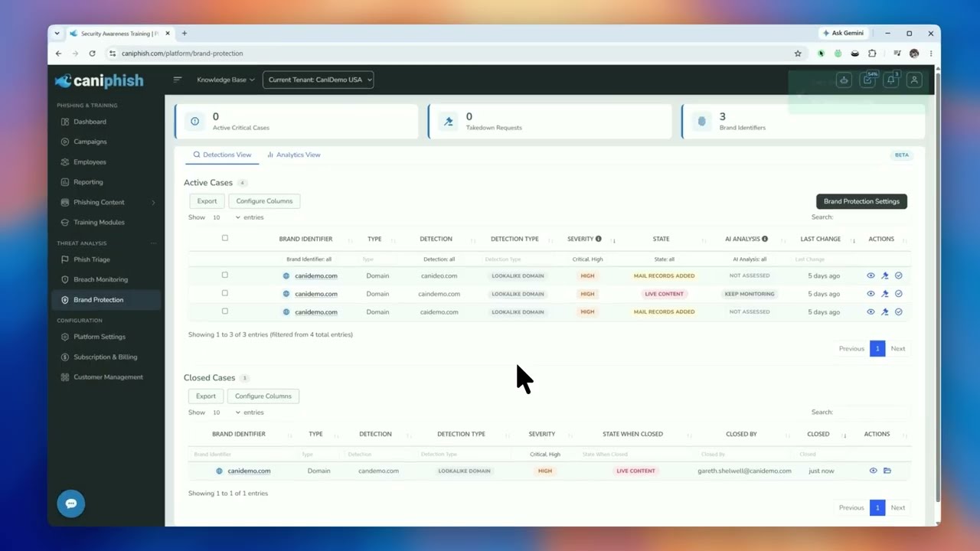View details for canideo.com case
The width and height of the screenshot is (980, 551).
tap(871, 275)
